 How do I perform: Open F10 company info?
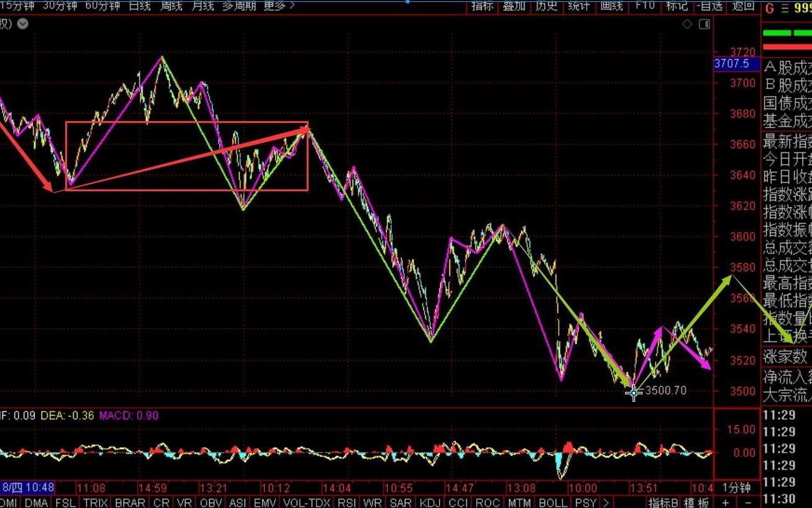(x=644, y=6)
